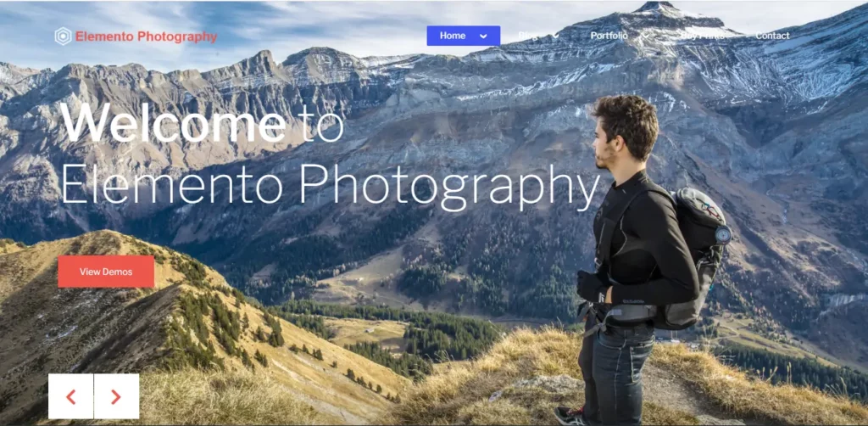868x426 pixels.
Task: Advance to the next slide with right arrow
Action: (x=116, y=396)
